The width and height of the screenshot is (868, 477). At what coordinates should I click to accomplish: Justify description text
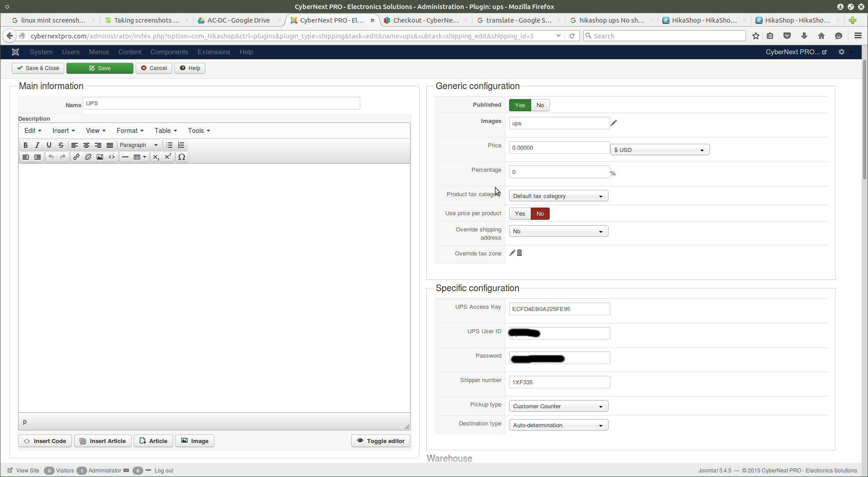point(110,145)
